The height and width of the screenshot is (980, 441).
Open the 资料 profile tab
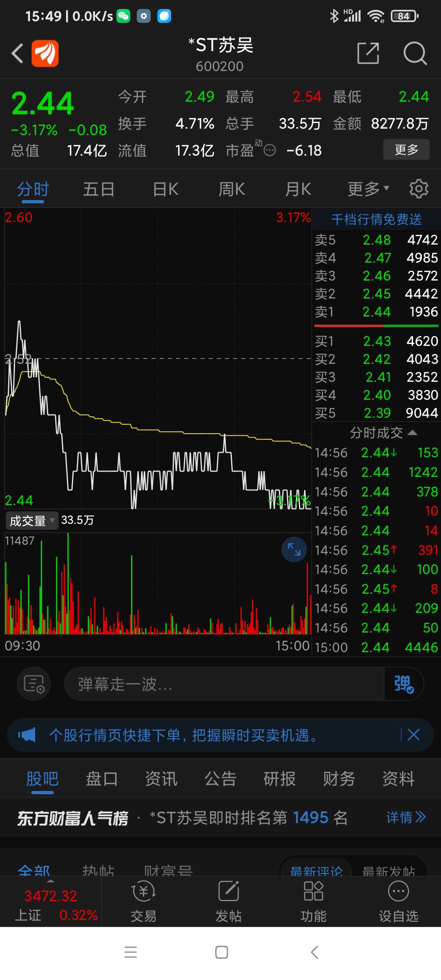pos(399,779)
